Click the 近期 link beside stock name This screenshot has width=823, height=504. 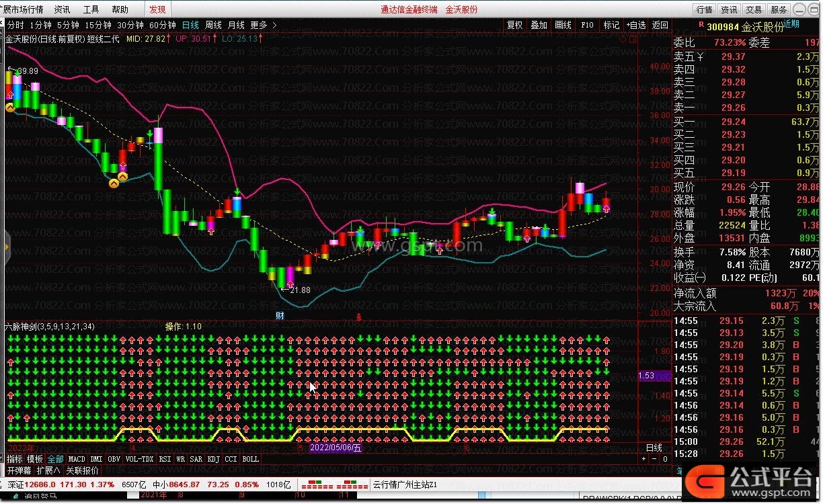[791, 24]
